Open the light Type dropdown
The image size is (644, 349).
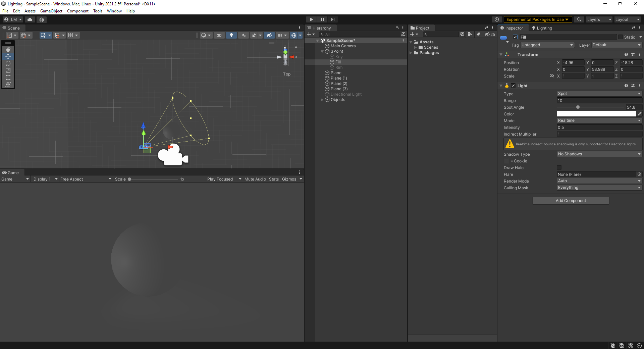[x=599, y=94]
